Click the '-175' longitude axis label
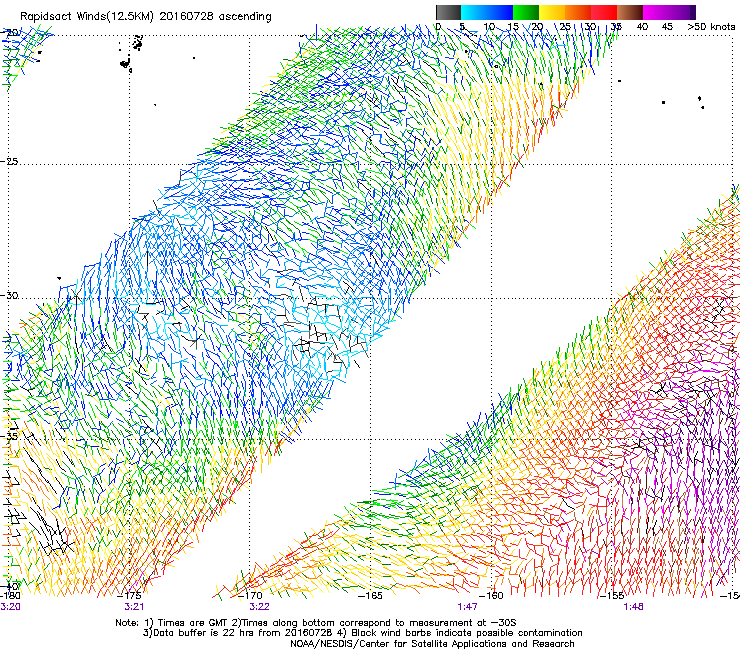The height and width of the screenshot is (650, 740). pos(129,595)
